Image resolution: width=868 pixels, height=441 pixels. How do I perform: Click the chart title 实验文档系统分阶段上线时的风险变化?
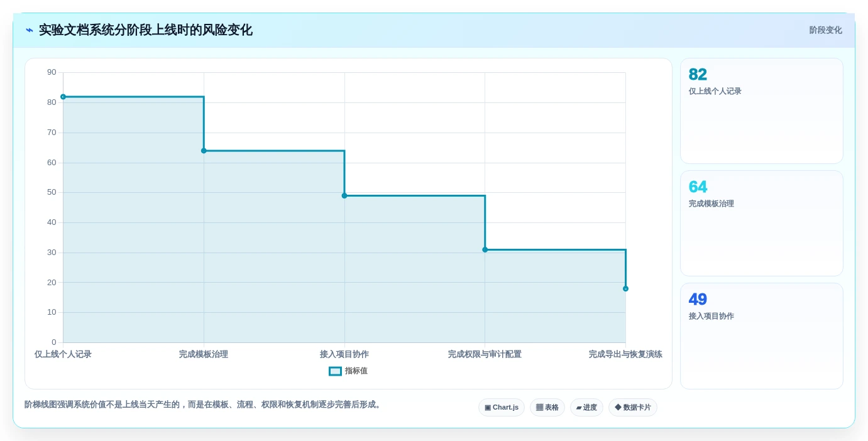(146, 30)
